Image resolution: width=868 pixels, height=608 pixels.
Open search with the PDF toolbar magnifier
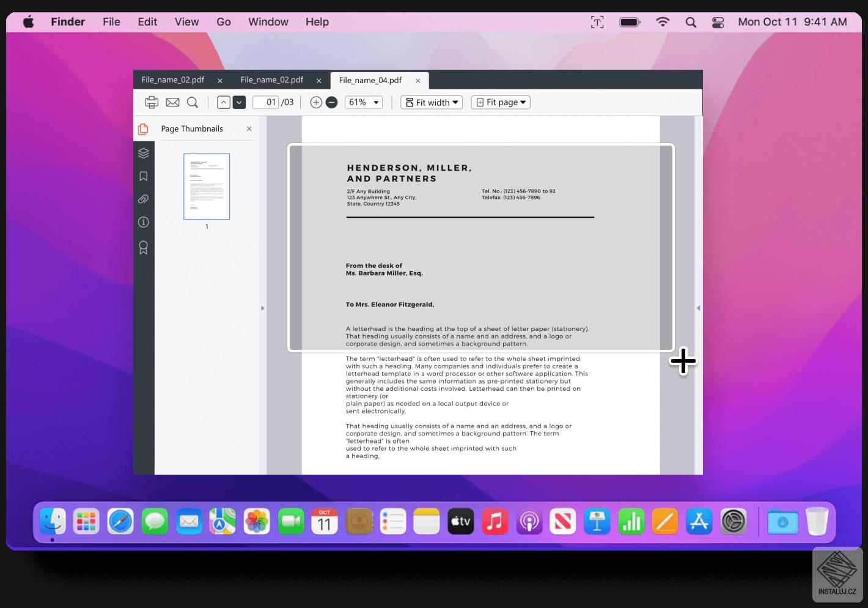pos(193,102)
